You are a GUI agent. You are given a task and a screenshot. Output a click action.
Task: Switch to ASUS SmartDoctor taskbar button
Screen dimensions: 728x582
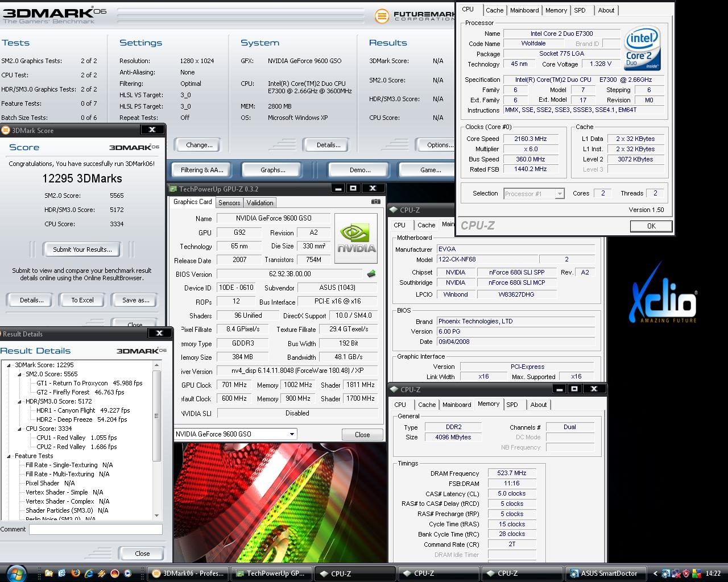click(x=606, y=573)
